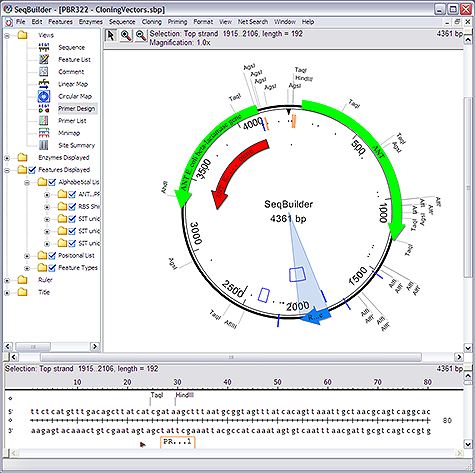475x473 pixels.
Task: Expand the Title tree node
Action: [x=7, y=293]
